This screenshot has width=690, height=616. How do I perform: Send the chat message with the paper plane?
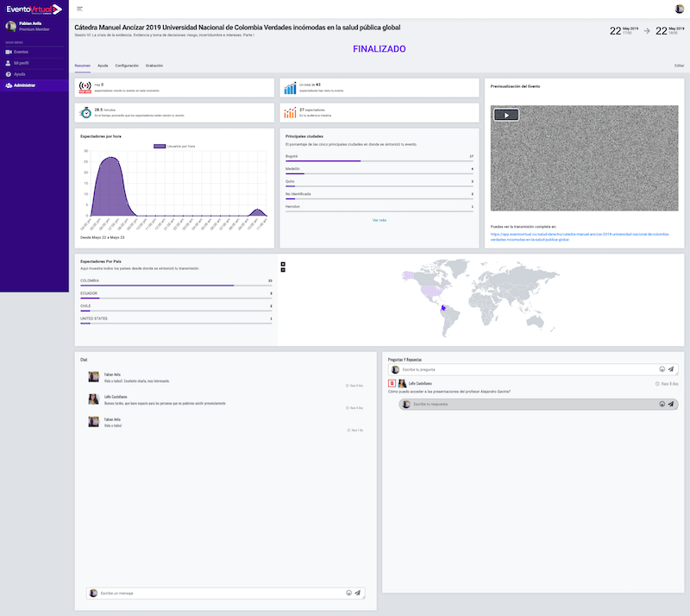(358, 593)
